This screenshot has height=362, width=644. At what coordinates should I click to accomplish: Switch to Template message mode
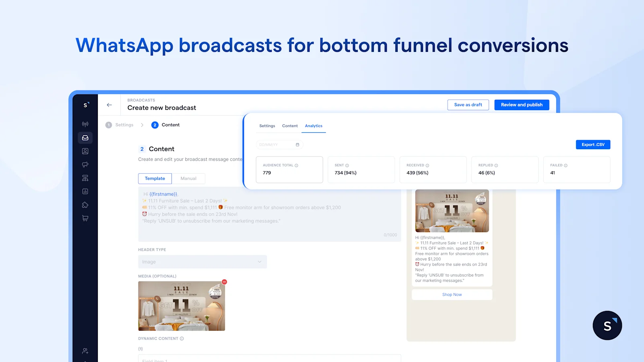155,178
